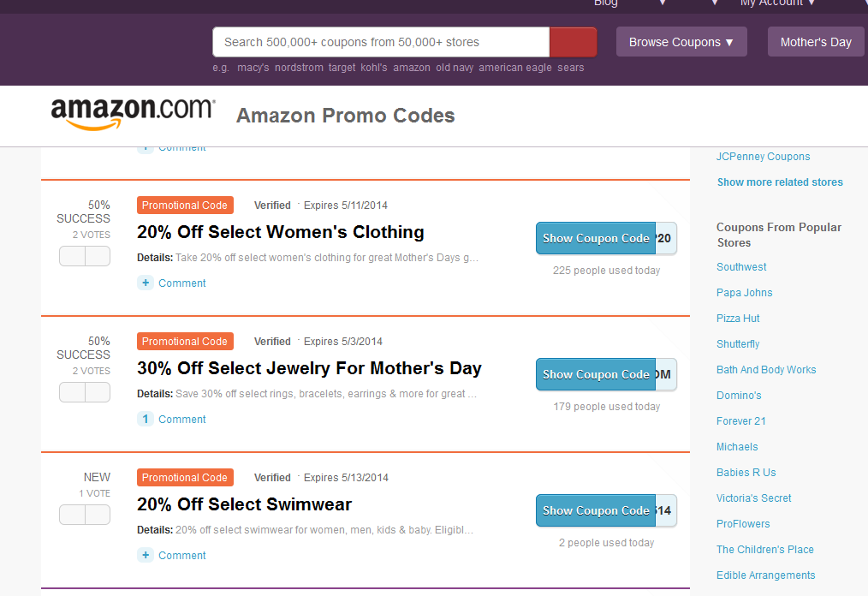Select the nordstrom example search link
The height and width of the screenshot is (596, 868).
[x=299, y=68]
